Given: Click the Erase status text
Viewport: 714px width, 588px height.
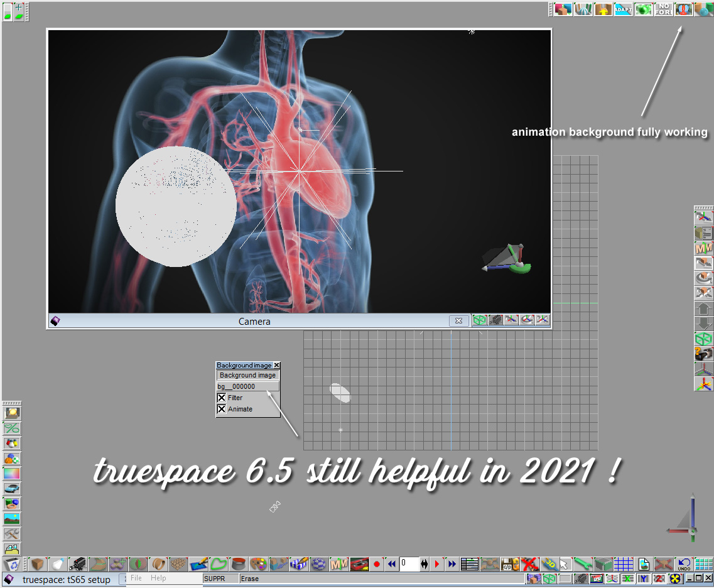Looking at the screenshot, I should click(x=249, y=579).
